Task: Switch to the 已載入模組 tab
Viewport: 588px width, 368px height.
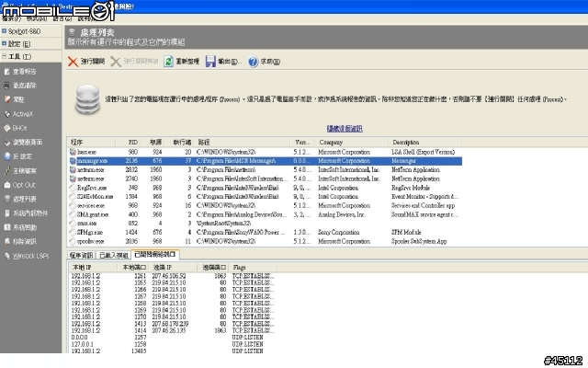Action: point(114,256)
